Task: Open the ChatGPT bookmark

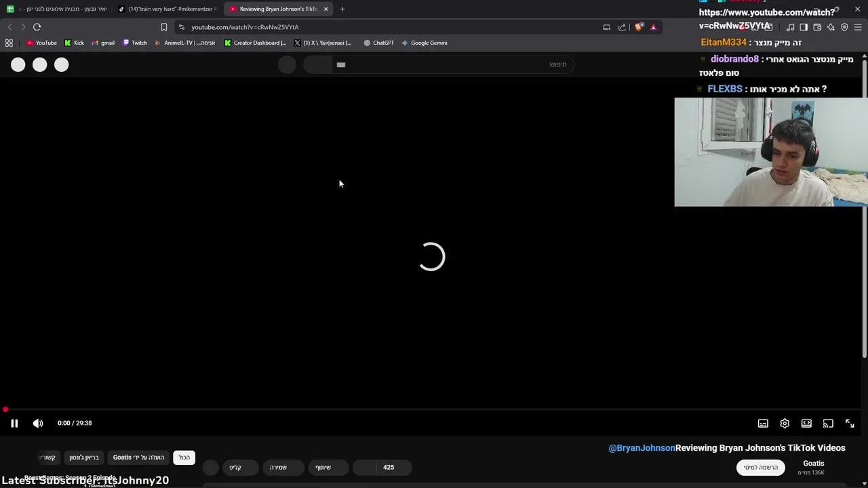Action: coord(378,43)
